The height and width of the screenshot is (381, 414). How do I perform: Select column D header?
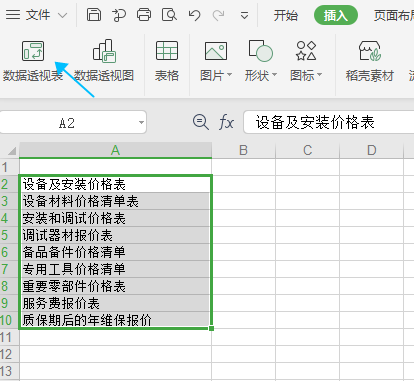371,150
